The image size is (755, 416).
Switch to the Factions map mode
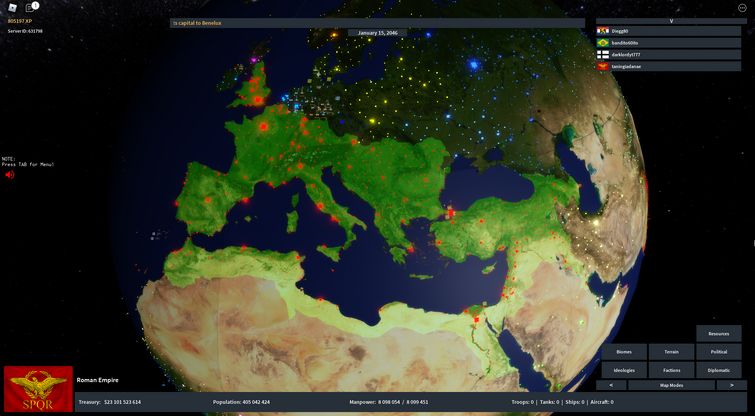[x=671, y=370]
